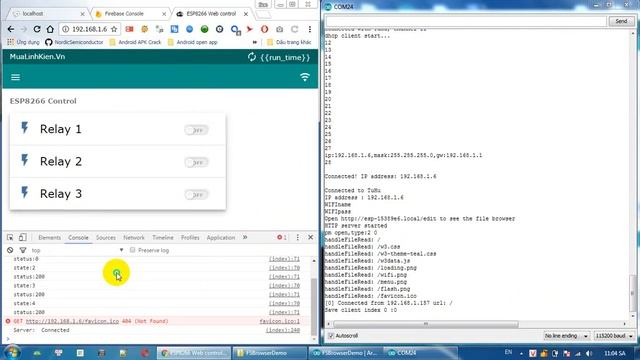The height and width of the screenshot is (360, 640).
Task: Open the (index):240 source link
Action: (x=283, y=330)
